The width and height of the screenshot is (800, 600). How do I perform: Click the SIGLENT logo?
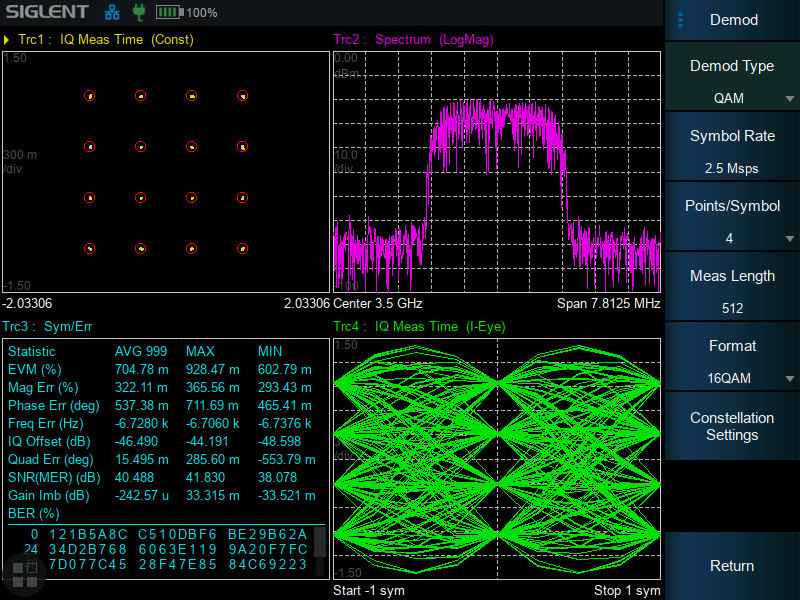[x=47, y=12]
